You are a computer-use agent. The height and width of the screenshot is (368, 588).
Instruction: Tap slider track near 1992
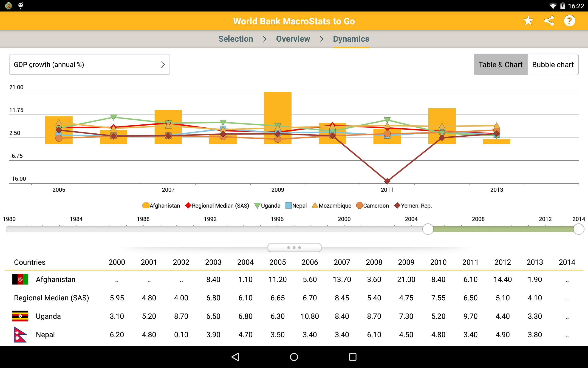tap(210, 229)
